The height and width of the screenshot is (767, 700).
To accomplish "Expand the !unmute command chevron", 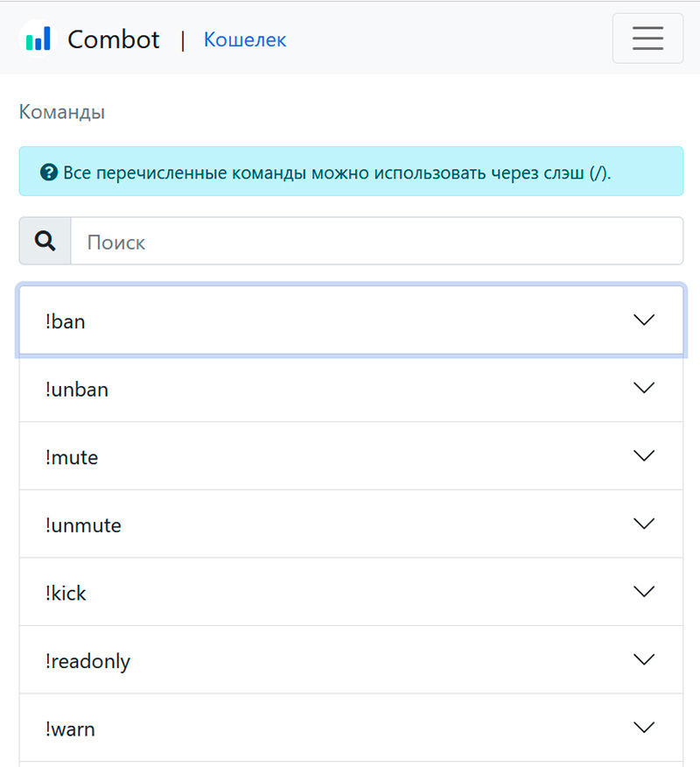I will pos(644,524).
